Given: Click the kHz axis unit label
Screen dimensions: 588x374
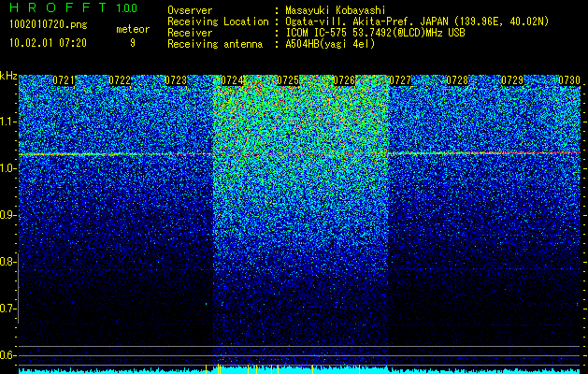Looking at the screenshot, I should point(8,76).
